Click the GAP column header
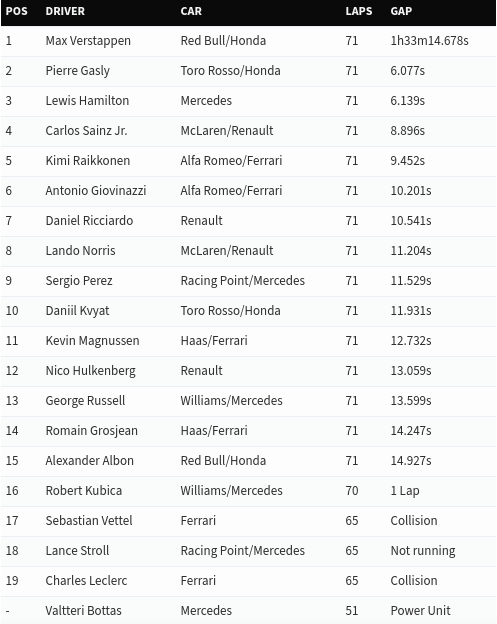The width and height of the screenshot is (497, 624). pos(401,11)
